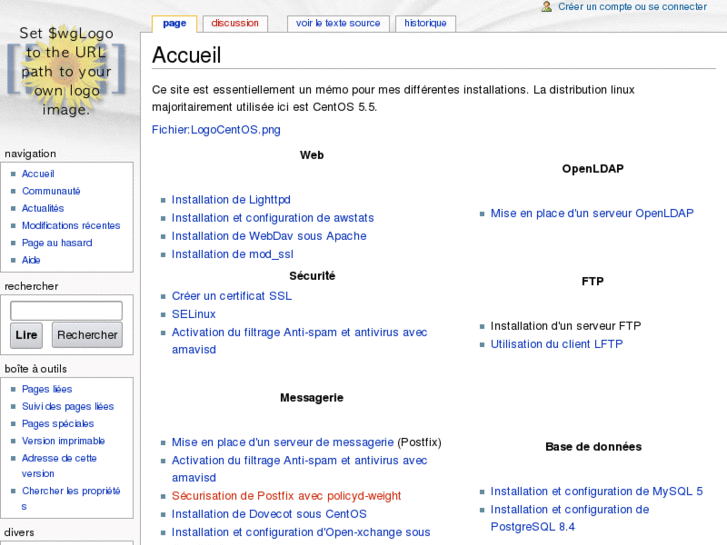Screen dimensions: 727x545
Task: Open the Aide link
Action: point(31,260)
